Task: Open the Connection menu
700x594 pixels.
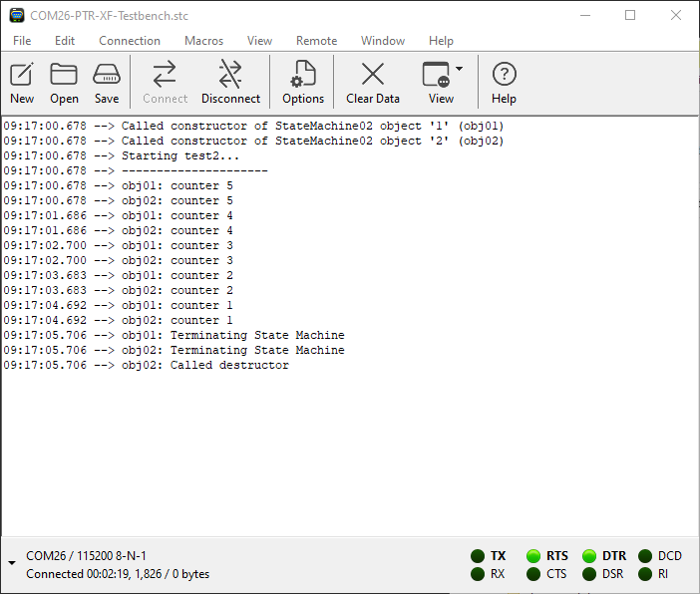Action: pos(130,41)
